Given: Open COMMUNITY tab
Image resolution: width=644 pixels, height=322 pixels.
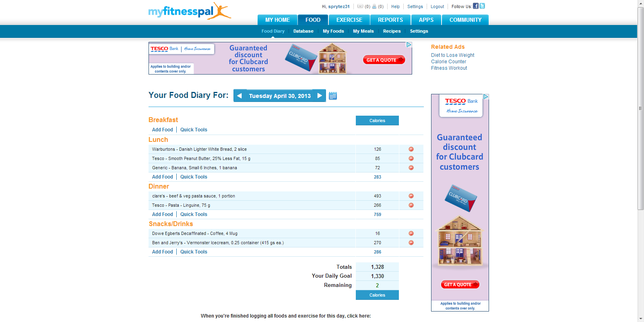Looking at the screenshot, I should 465,20.
